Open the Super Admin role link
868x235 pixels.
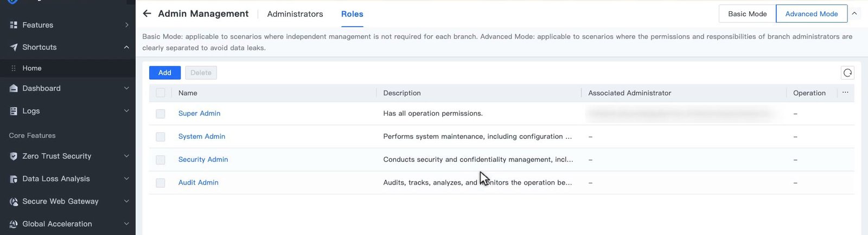[199, 113]
